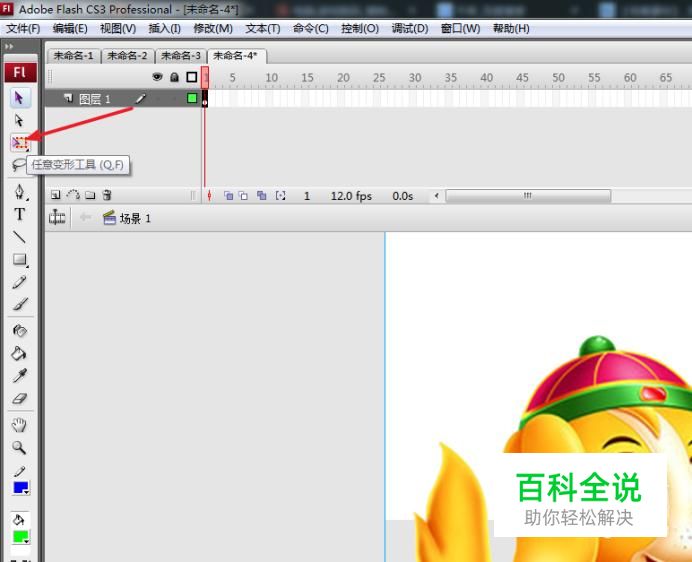The image size is (692, 562).
Task: Open the 编辑(E) menu
Action: (70, 29)
